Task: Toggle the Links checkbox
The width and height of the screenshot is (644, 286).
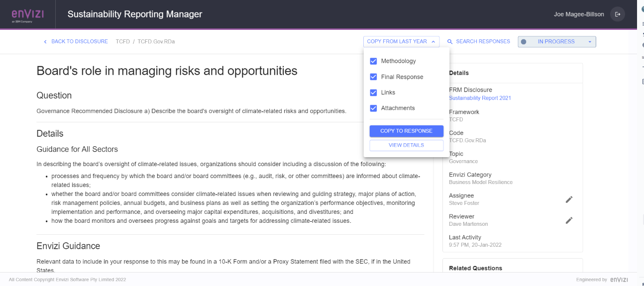Action: (x=373, y=93)
